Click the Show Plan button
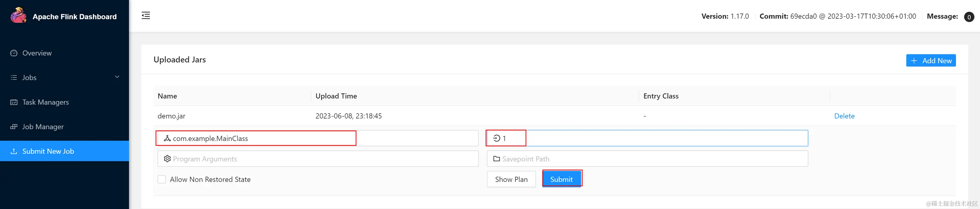 click(x=511, y=179)
